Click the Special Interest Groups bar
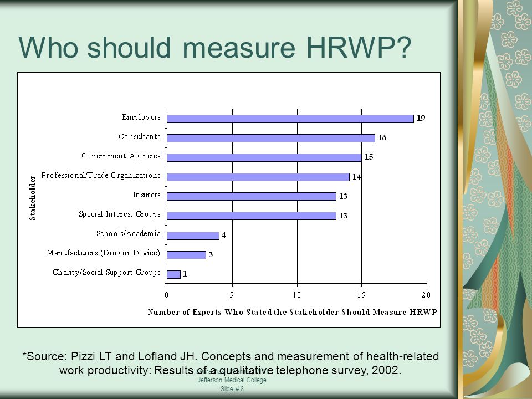Screen dimensions: 532x399 tap(252, 216)
